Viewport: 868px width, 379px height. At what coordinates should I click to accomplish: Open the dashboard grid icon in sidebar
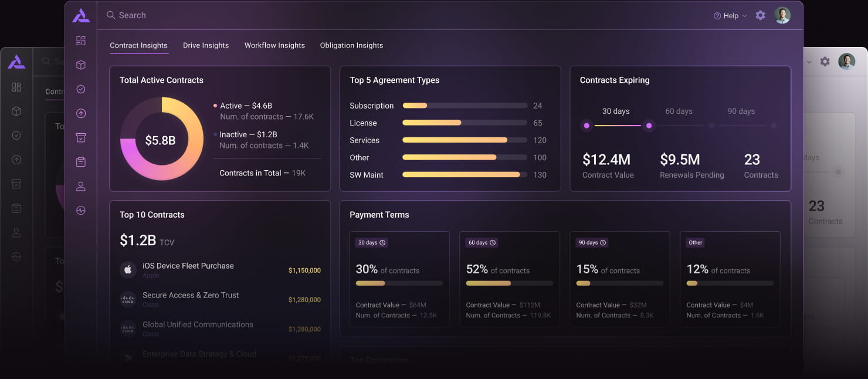point(81,40)
